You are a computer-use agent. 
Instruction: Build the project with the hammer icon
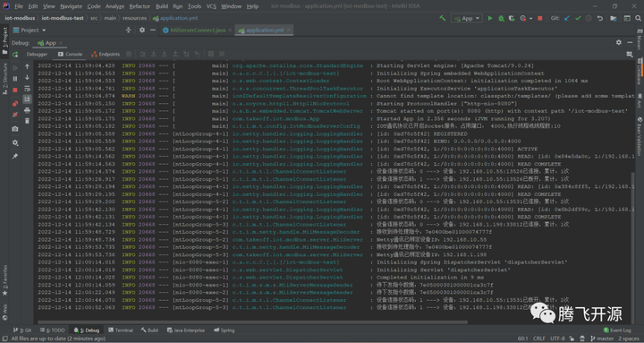pyautogui.click(x=443, y=18)
